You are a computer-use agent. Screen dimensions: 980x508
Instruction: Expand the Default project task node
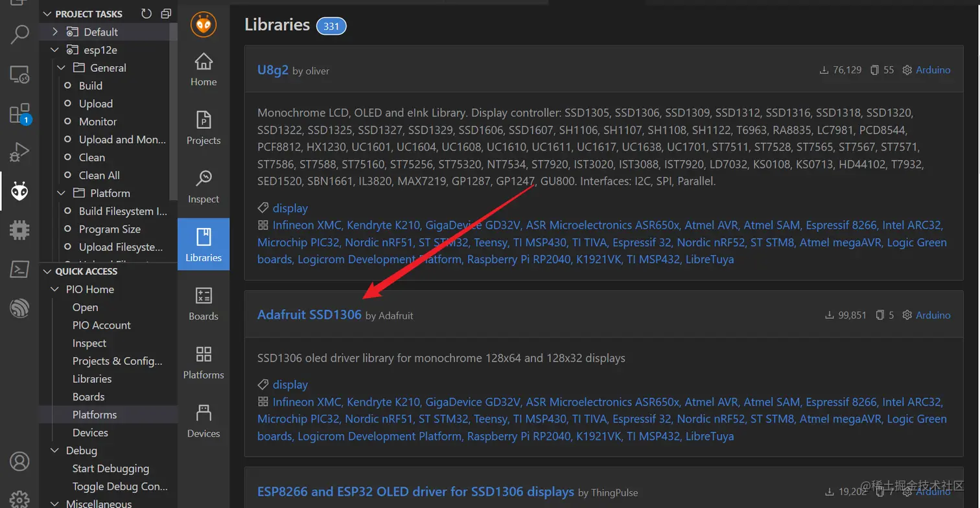point(55,32)
